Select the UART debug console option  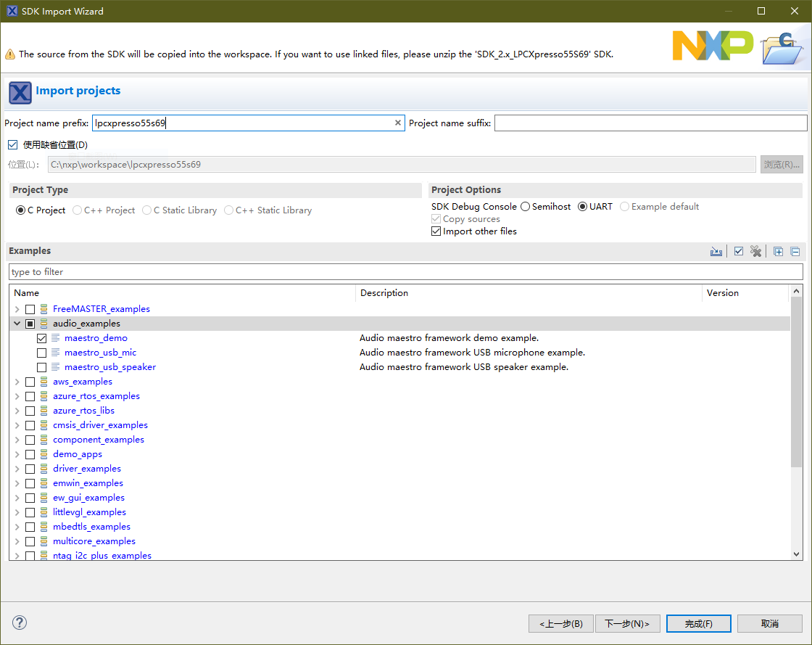(x=583, y=206)
